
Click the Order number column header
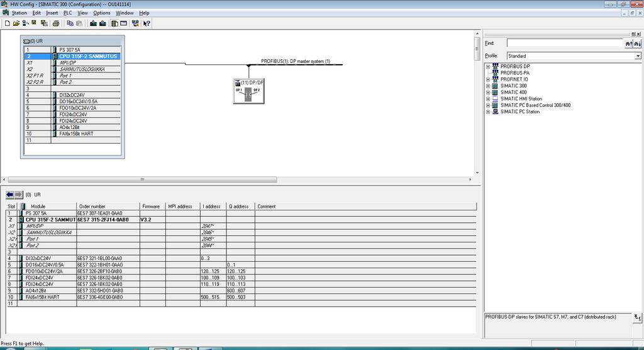(108, 206)
